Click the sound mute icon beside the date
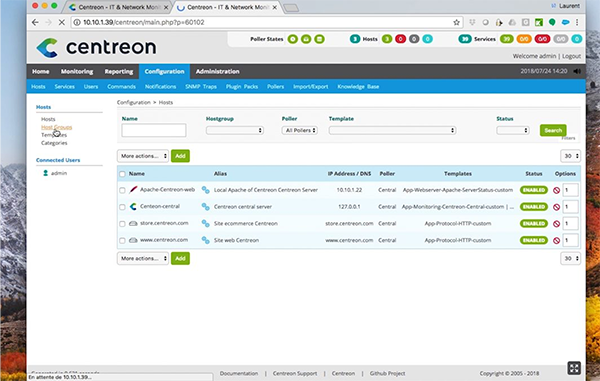Screen dimensions: 600x381 [x=577, y=71]
